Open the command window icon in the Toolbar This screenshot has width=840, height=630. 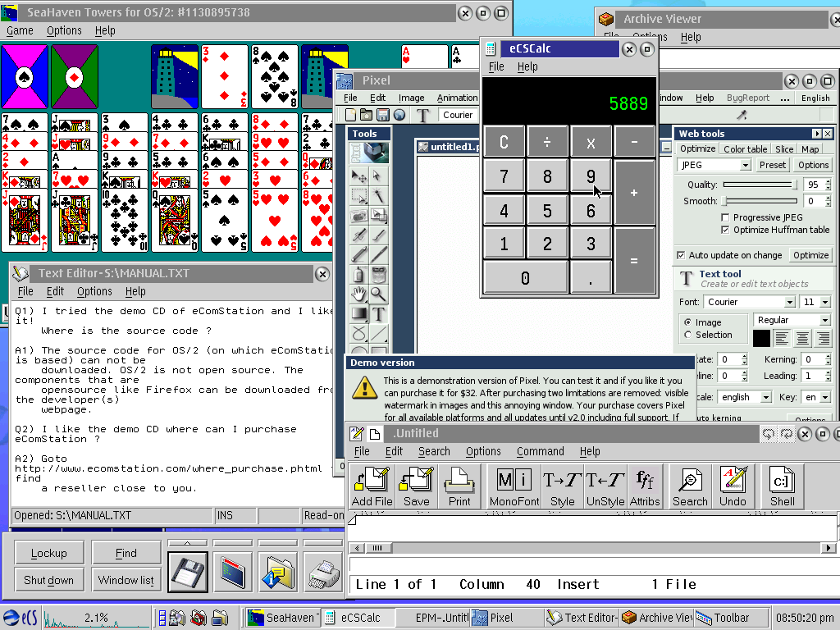pos(232,572)
